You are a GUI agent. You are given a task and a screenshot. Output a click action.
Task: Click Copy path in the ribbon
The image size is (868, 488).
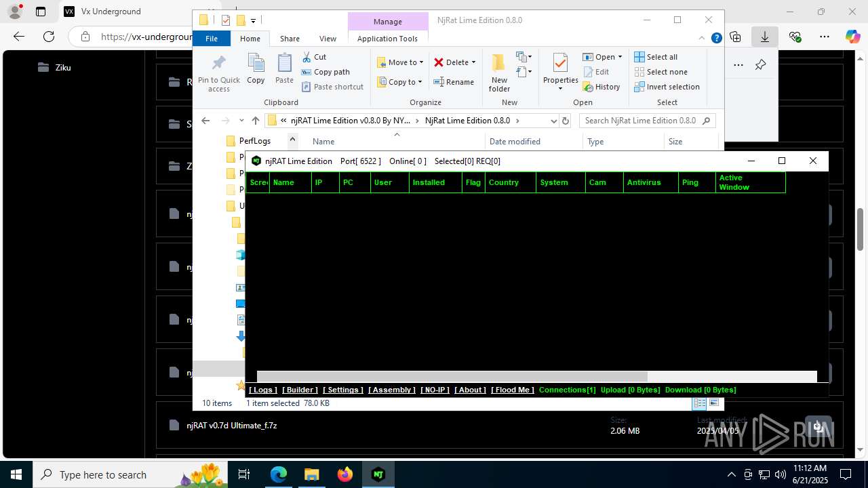[325, 72]
